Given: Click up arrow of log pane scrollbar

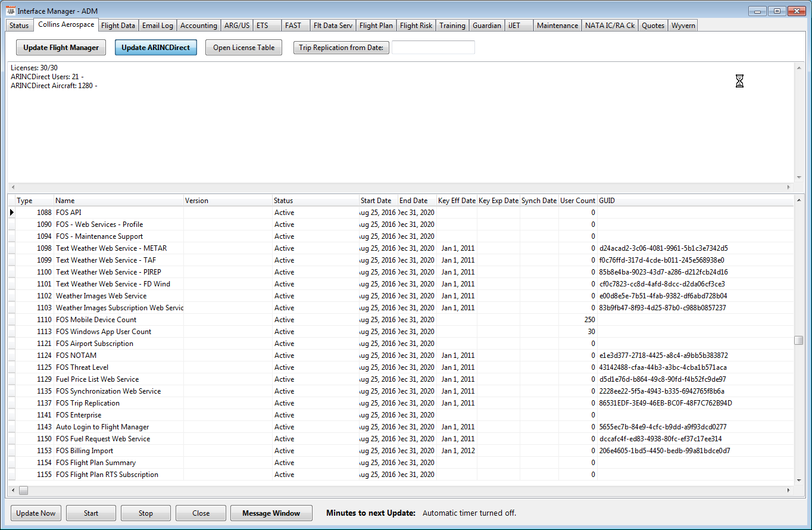Looking at the screenshot, I should [x=799, y=67].
